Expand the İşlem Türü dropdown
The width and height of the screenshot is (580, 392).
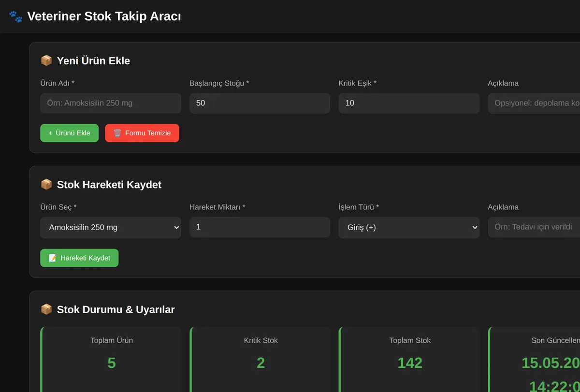point(409,227)
